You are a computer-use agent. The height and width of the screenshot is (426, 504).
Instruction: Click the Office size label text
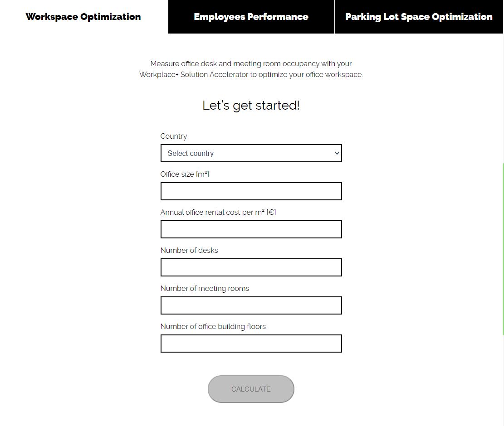point(185,174)
